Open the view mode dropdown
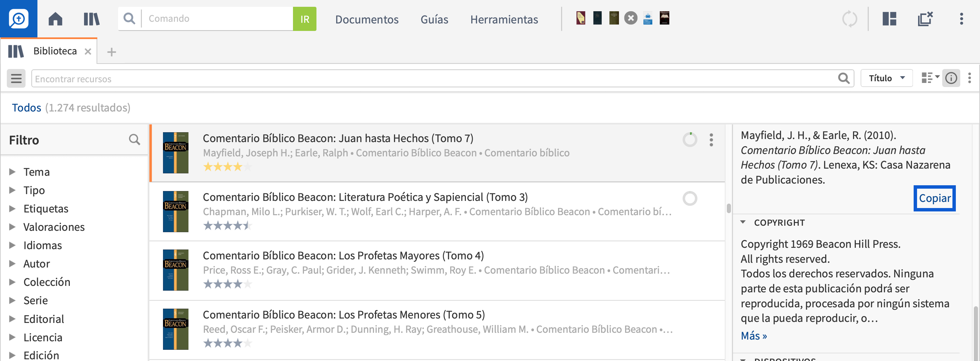Screen dimensions: 980x361 (x=930, y=78)
